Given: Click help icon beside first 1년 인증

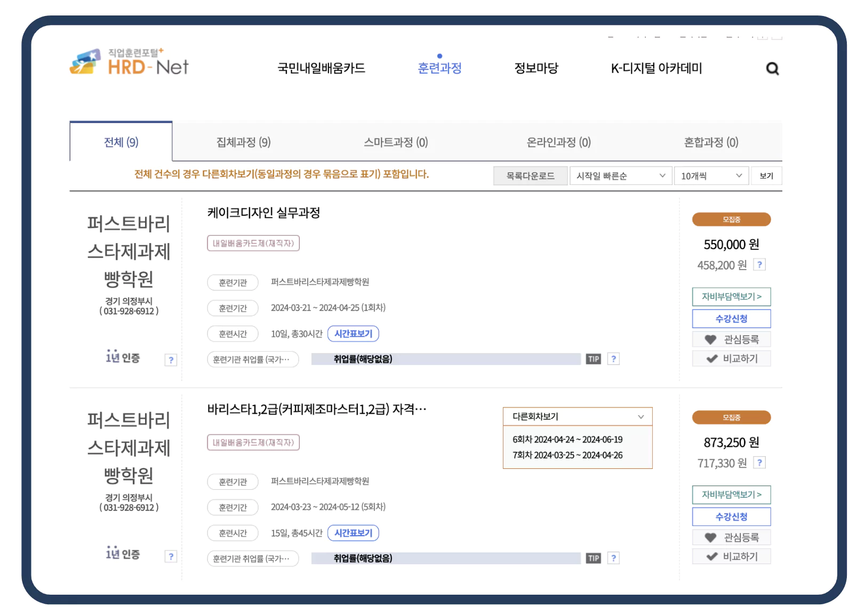Looking at the screenshot, I should click(171, 360).
